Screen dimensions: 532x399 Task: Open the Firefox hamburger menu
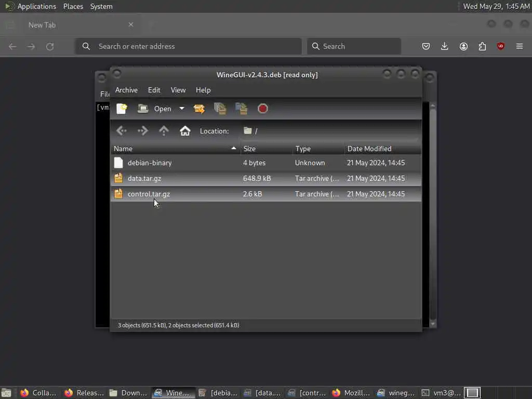520,46
